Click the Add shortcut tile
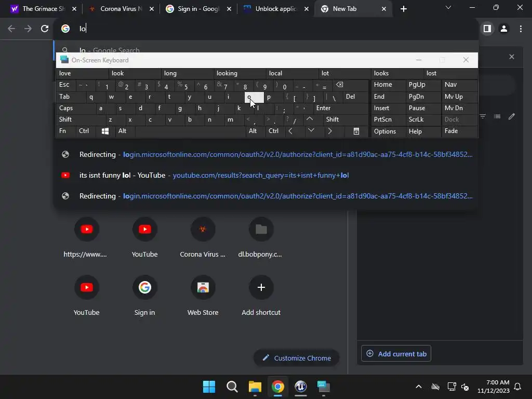Image resolution: width=532 pixels, height=399 pixels. 261,296
